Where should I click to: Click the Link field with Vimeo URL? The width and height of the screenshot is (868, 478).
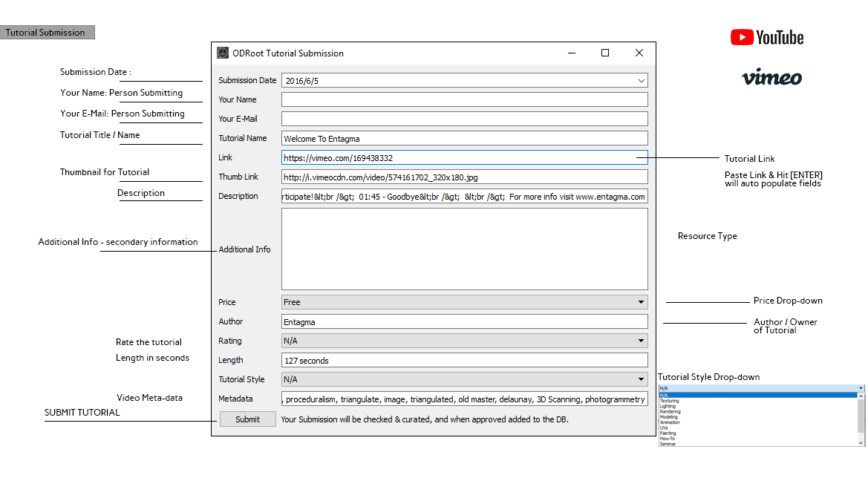tap(464, 157)
